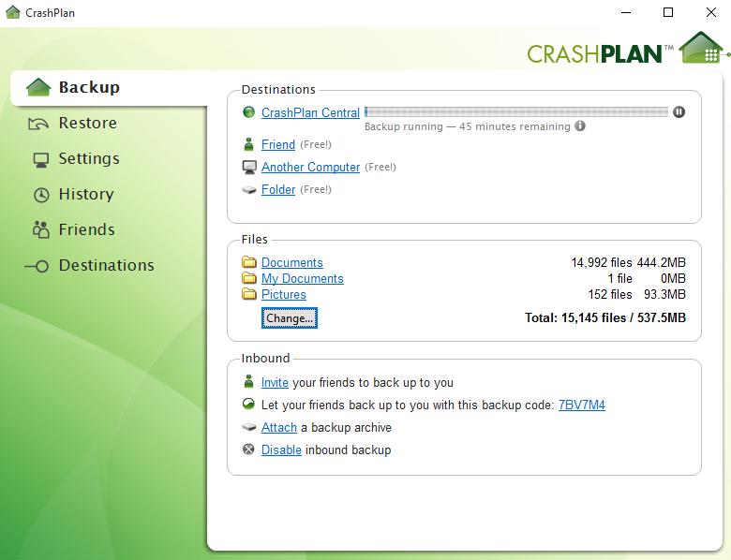Choose the Folder destination link

tap(278, 189)
